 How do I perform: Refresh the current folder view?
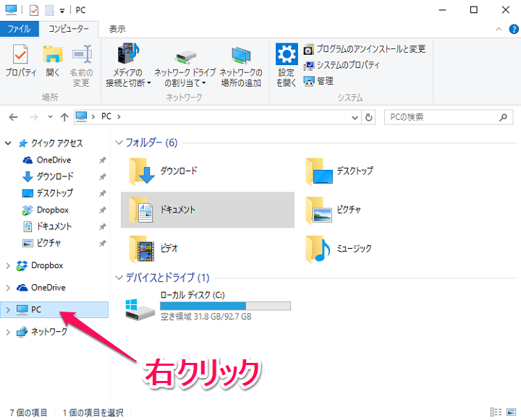click(x=368, y=117)
